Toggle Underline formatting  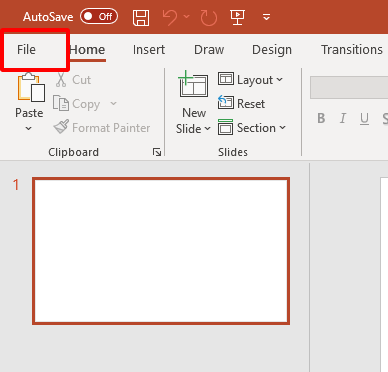(364, 118)
